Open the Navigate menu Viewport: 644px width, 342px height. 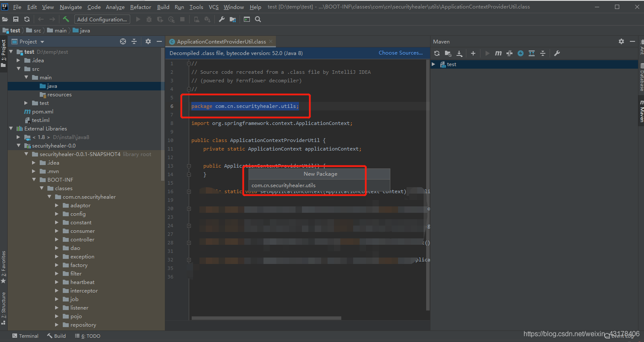point(71,7)
